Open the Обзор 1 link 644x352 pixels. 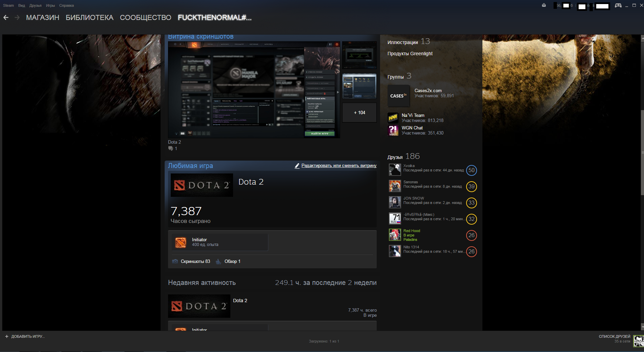tap(232, 261)
